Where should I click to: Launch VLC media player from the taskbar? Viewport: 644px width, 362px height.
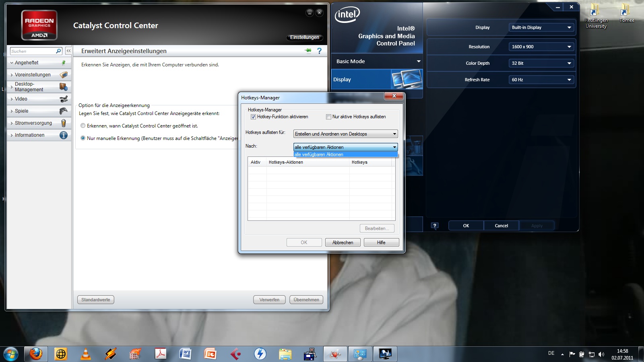click(86, 354)
